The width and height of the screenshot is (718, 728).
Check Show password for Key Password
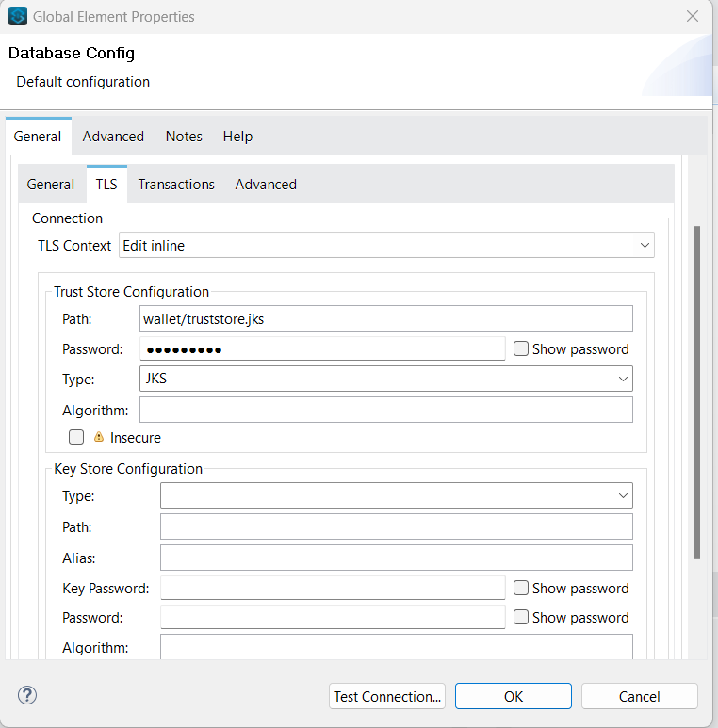(x=521, y=588)
